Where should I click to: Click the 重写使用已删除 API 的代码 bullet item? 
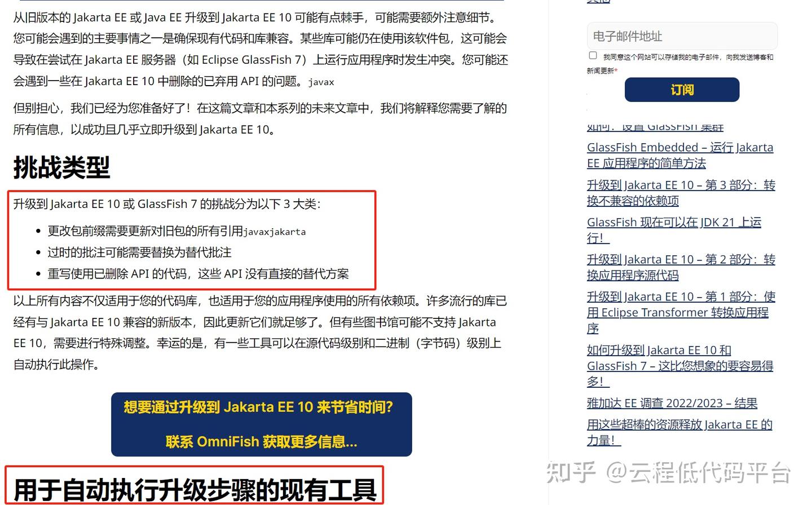tap(198, 274)
